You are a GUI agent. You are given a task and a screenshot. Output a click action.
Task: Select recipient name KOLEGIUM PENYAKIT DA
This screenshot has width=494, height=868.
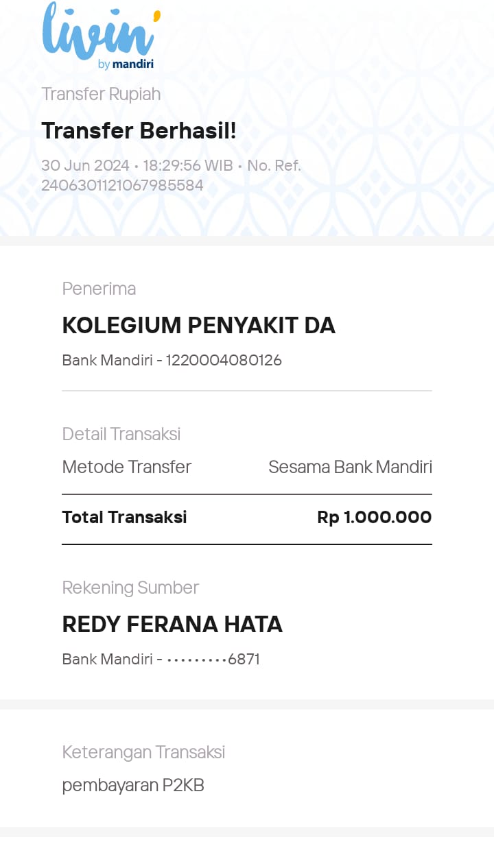pyautogui.click(x=198, y=326)
